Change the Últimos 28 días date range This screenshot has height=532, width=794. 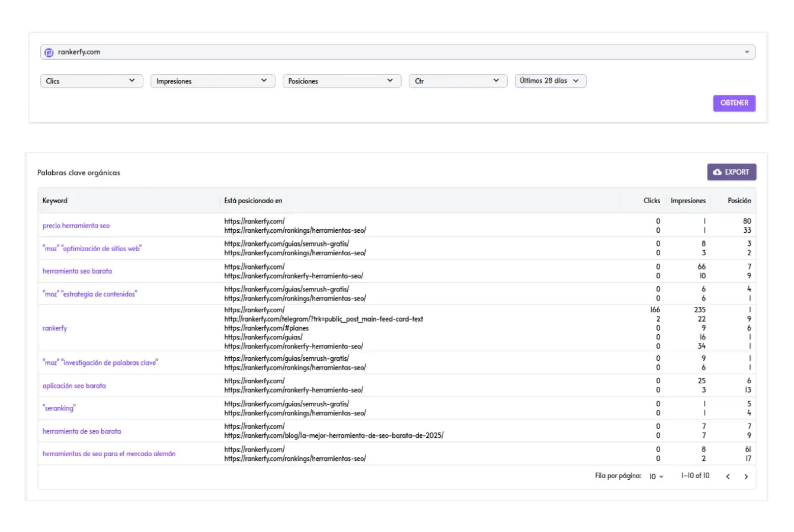click(550, 81)
